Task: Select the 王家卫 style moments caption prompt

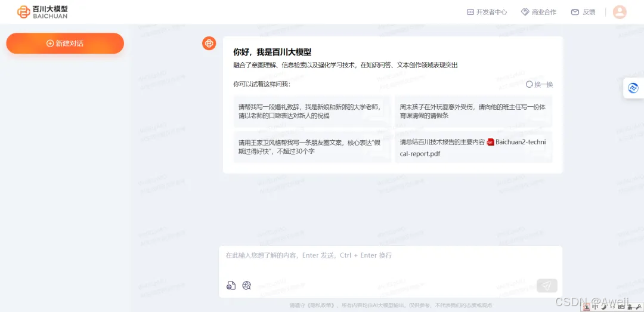Action: [312, 147]
